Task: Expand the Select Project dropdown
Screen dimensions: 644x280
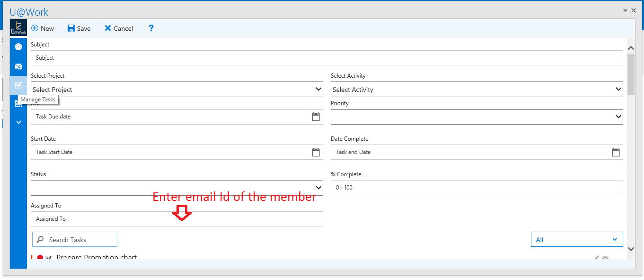Action: click(x=176, y=89)
